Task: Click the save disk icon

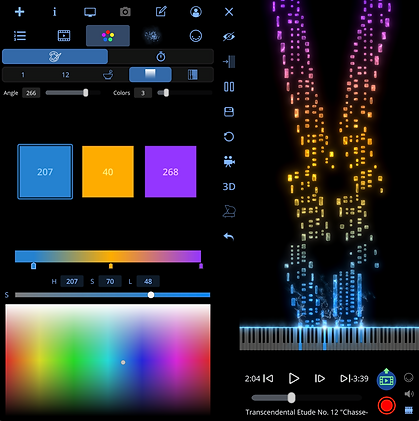Action: (x=229, y=112)
